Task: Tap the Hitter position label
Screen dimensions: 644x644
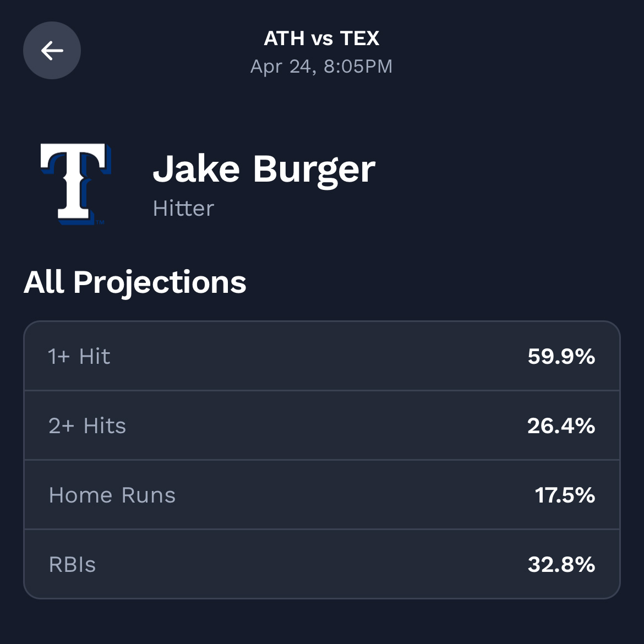Action: point(183,209)
